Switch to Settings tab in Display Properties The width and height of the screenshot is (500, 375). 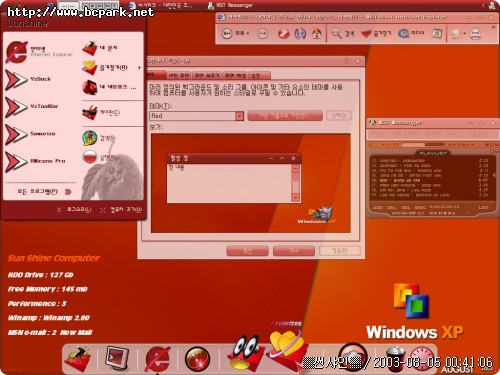point(259,75)
